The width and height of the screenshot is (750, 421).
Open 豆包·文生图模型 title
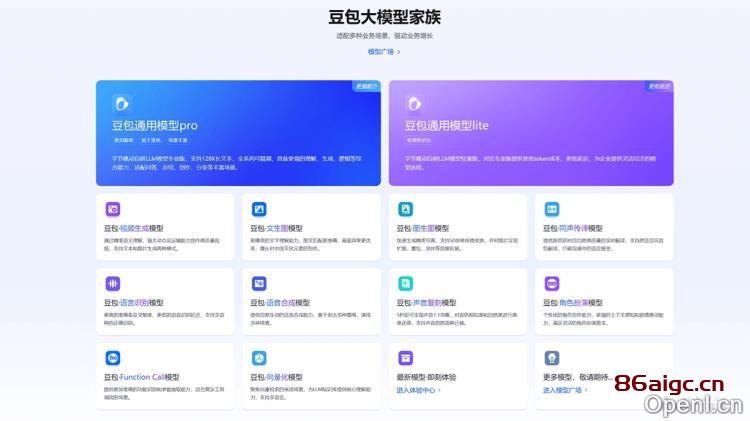click(x=276, y=228)
